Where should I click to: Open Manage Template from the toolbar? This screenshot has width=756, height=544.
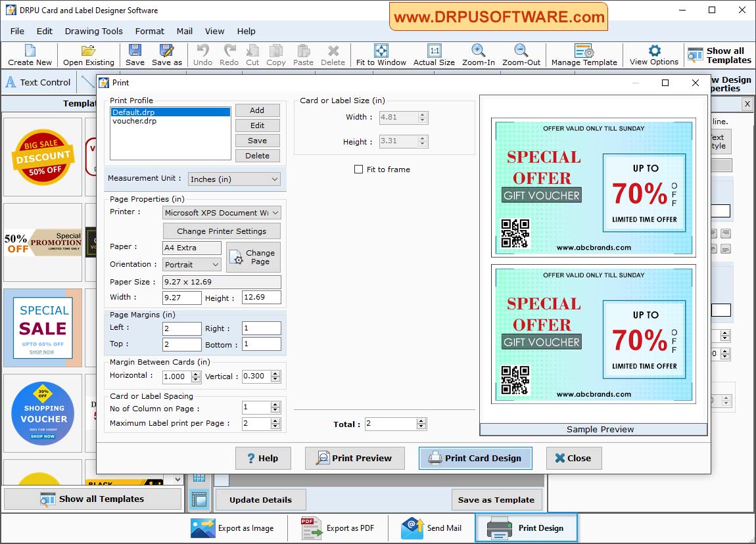[584, 55]
